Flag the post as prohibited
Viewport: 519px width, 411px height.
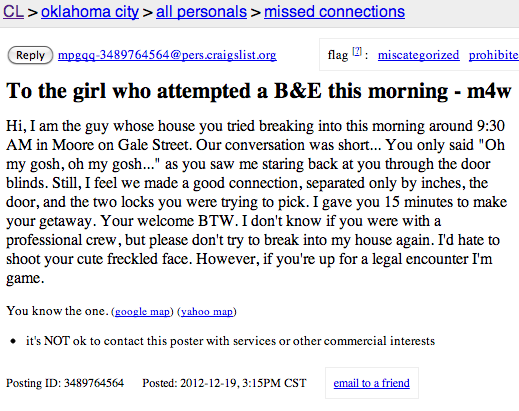click(x=494, y=55)
